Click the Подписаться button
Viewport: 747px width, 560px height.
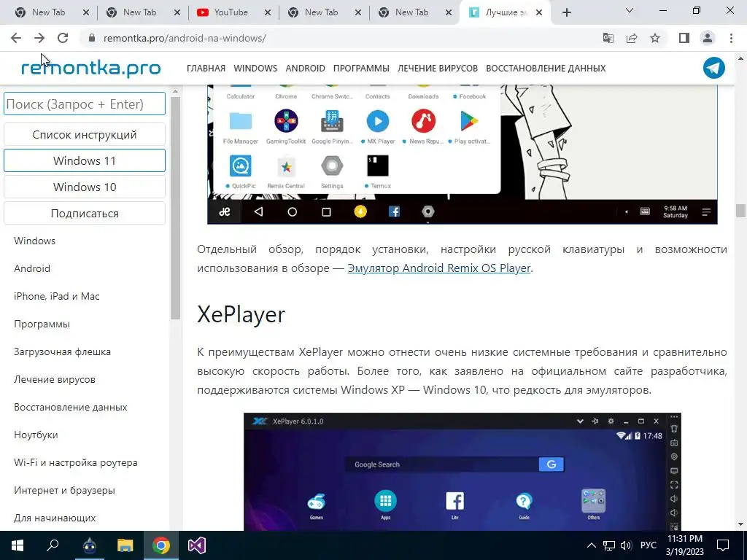(85, 214)
